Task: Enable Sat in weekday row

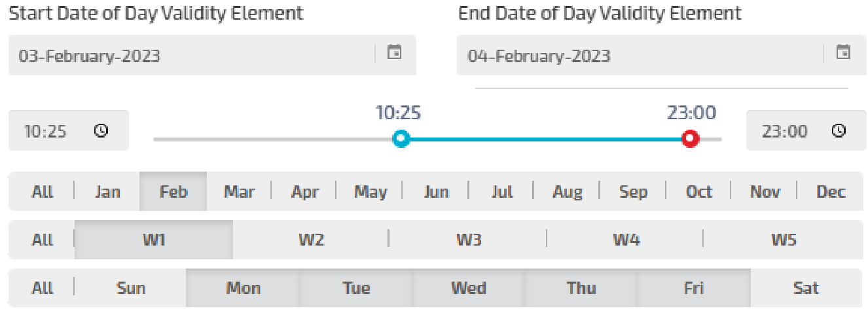Action: 805,288
